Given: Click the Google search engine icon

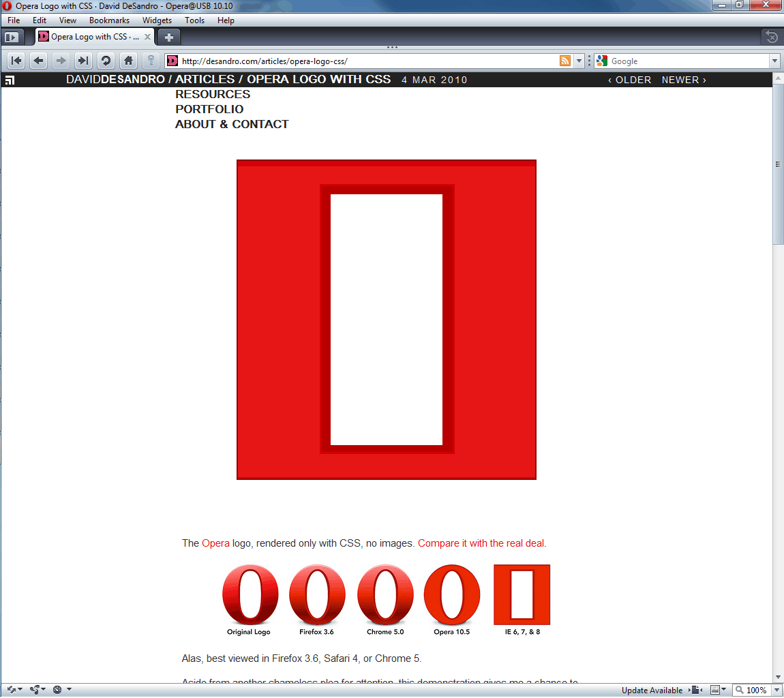Looking at the screenshot, I should point(602,61).
